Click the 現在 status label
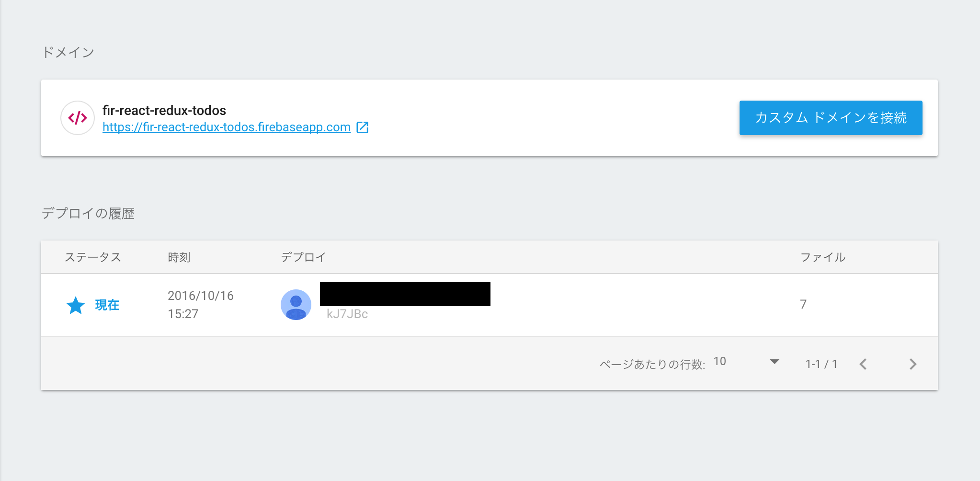 point(106,305)
